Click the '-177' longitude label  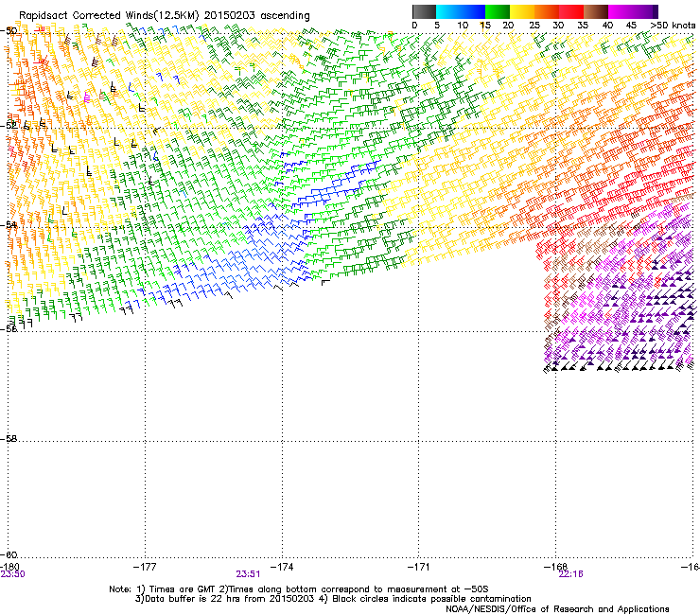click(x=145, y=567)
